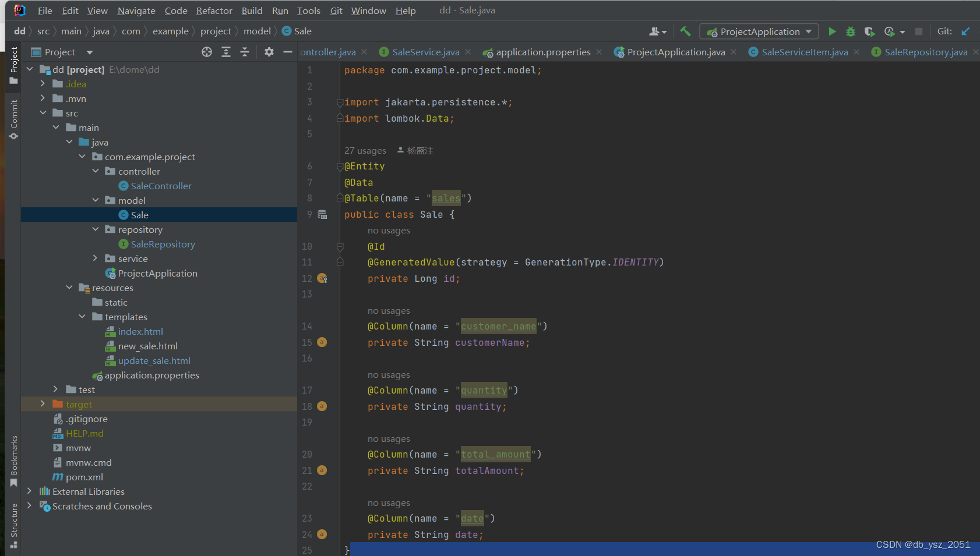
Task: Open pom.xml in the project tree
Action: [x=84, y=477]
